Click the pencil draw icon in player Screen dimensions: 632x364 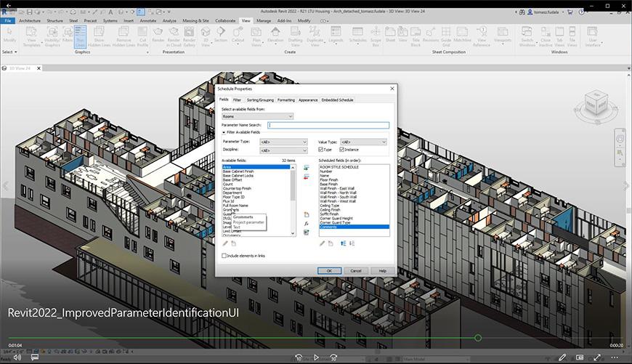tap(562, 357)
